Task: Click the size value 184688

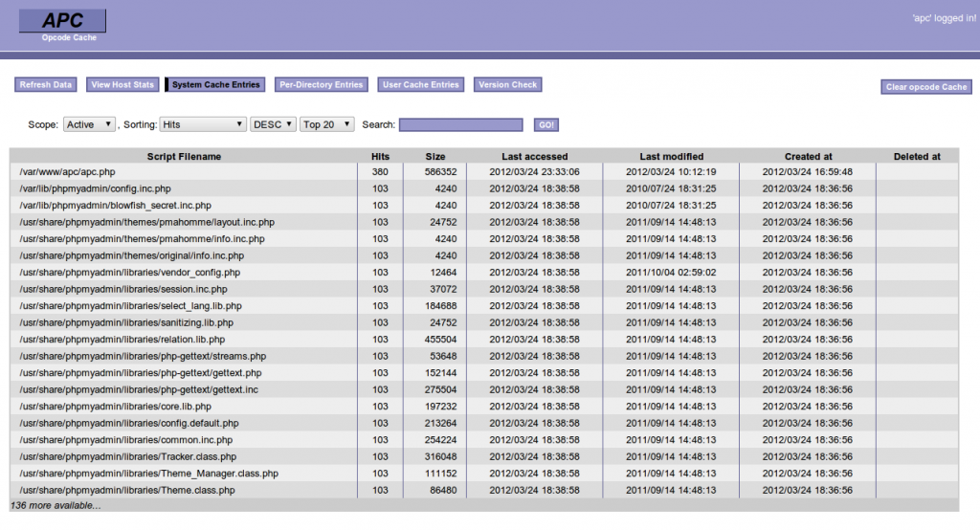Action: [x=440, y=306]
